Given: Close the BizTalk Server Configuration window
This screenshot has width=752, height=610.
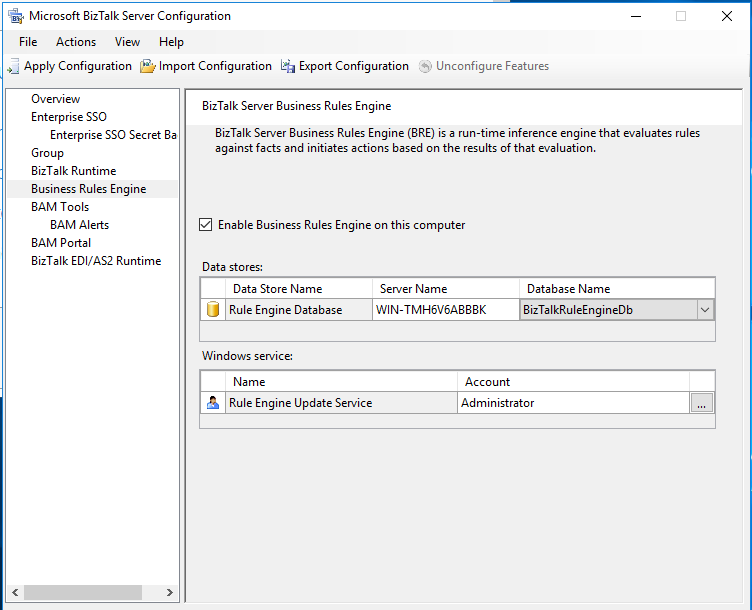Looking at the screenshot, I should [x=727, y=16].
